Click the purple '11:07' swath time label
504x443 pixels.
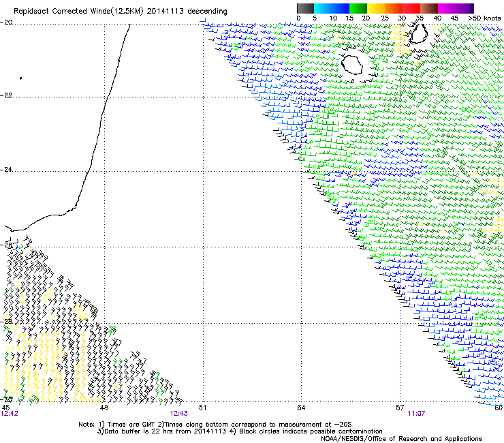point(416,414)
